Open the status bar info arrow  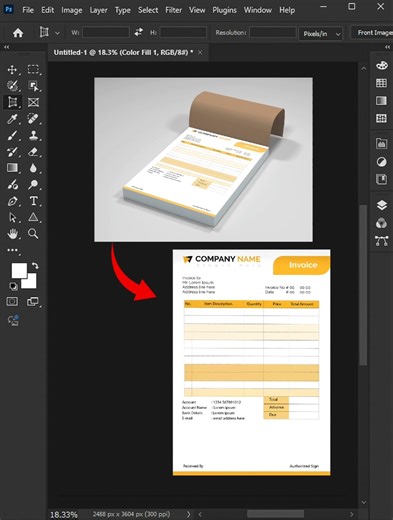pos(188,514)
